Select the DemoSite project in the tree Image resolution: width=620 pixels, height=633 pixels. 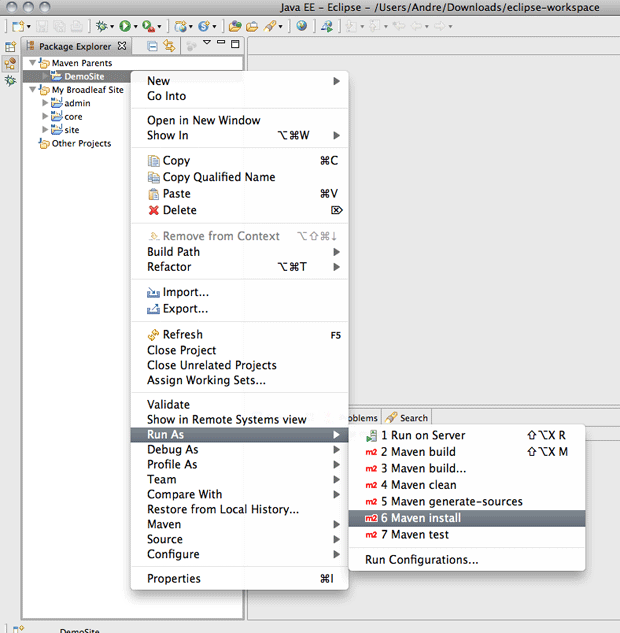click(x=84, y=76)
